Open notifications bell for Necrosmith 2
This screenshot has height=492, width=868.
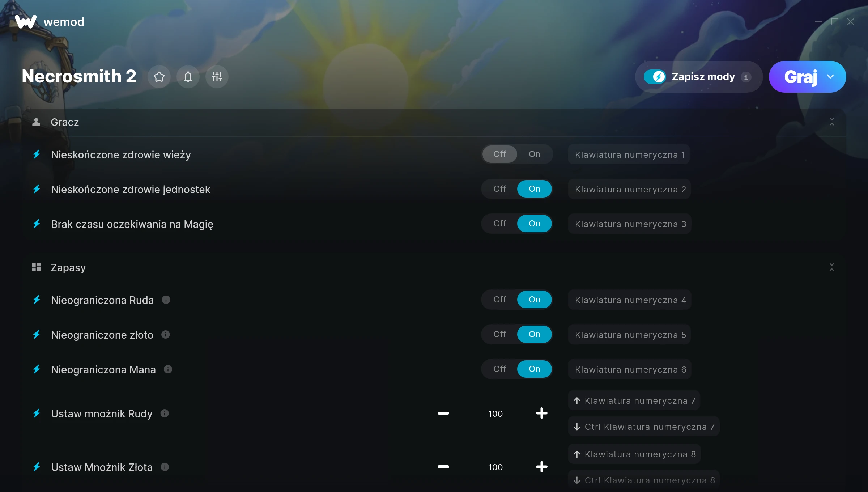tap(188, 77)
